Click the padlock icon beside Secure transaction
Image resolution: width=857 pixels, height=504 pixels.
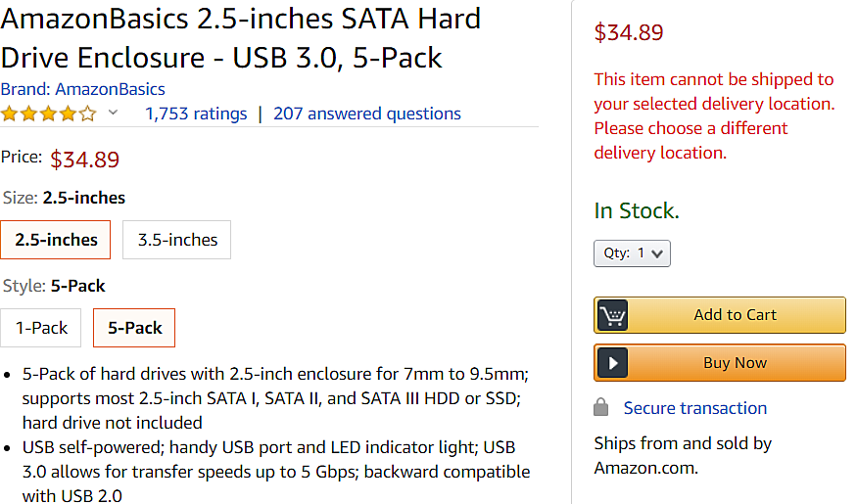[601, 407]
